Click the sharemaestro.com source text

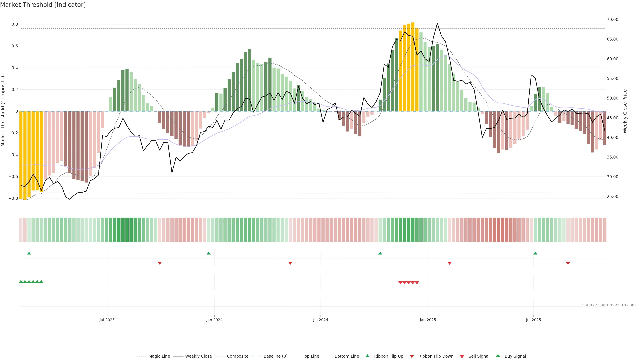click(x=609, y=305)
